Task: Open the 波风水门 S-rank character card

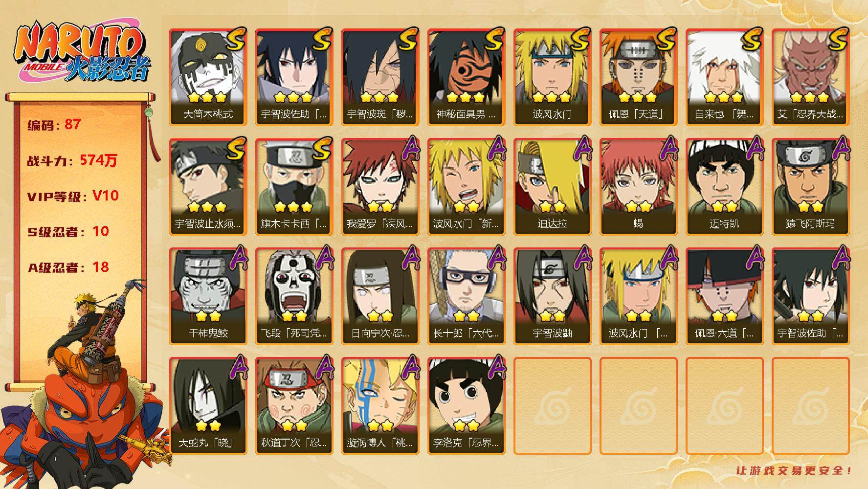Action: [552, 77]
